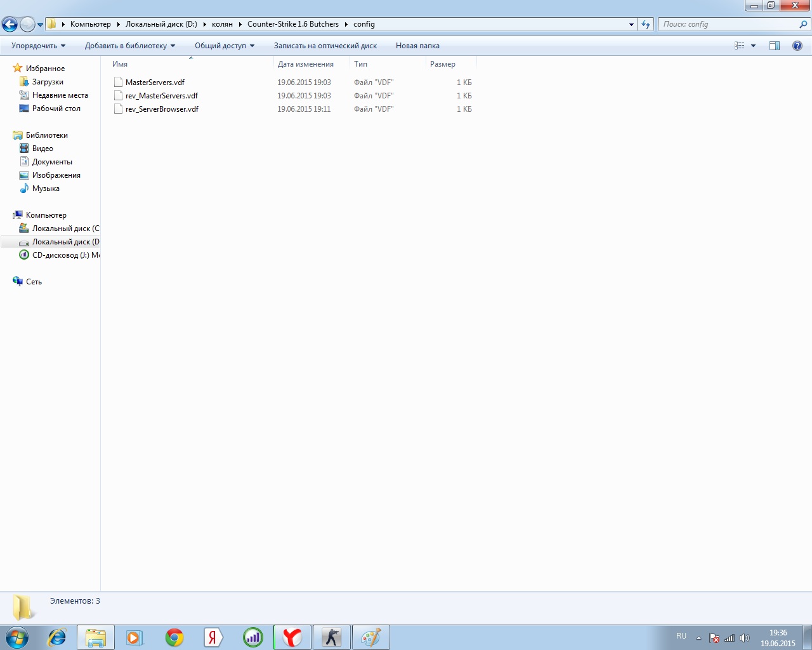The height and width of the screenshot is (650, 812).
Task: Switch to Paint taskbar icon
Action: [371, 637]
